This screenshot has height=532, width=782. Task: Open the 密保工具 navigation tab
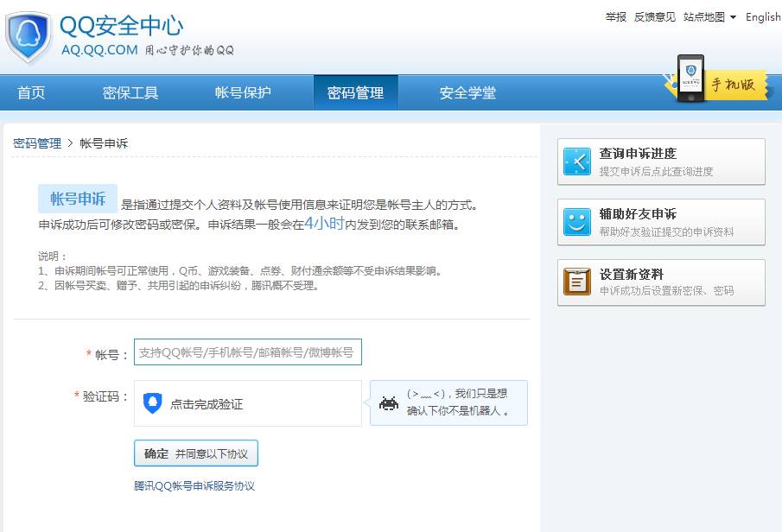[x=130, y=92]
